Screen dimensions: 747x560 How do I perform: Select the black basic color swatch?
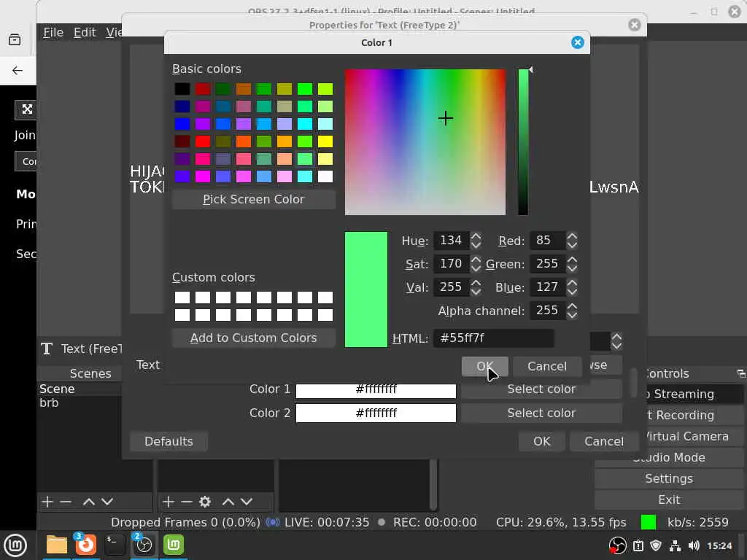click(182, 89)
